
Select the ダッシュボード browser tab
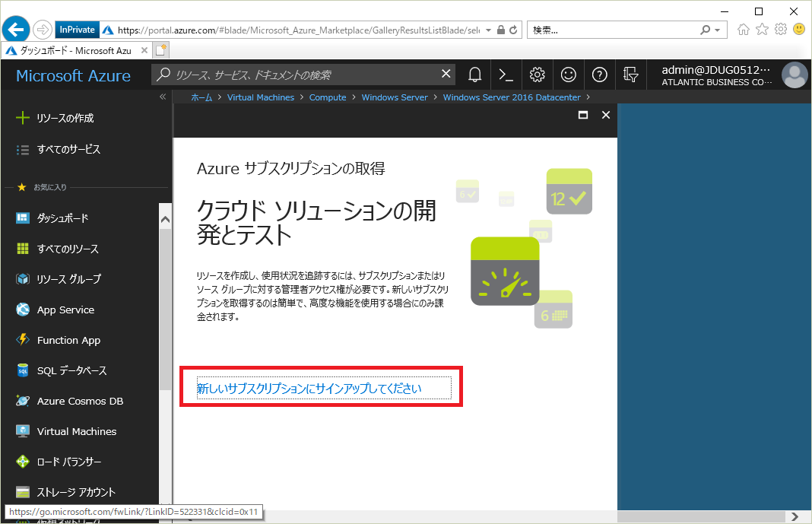pos(76,50)
